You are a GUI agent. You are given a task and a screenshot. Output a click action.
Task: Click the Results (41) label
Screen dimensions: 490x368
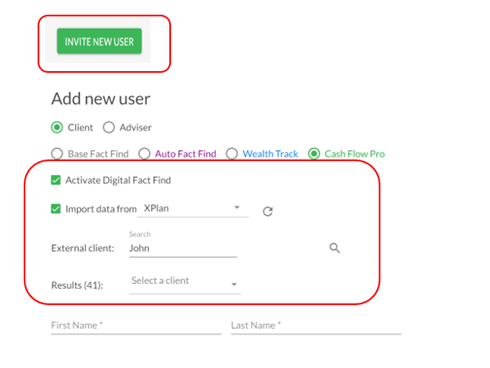tap(77, 285)
